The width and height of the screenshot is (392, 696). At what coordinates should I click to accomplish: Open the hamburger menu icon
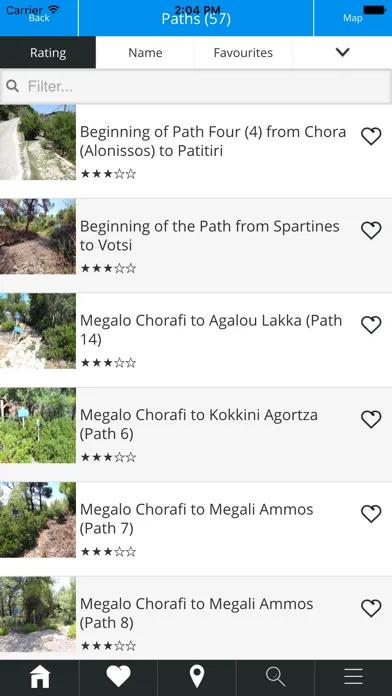click(x=354, y=677)
